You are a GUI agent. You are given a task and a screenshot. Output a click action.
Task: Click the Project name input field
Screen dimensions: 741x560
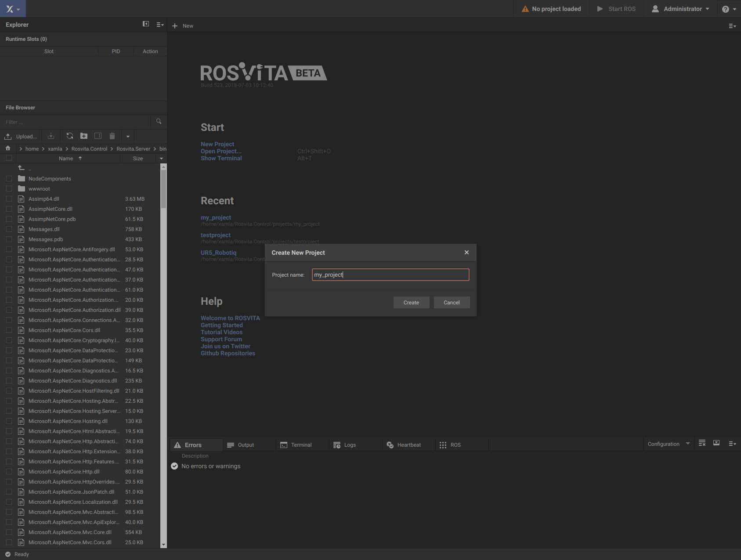point(390,275)
